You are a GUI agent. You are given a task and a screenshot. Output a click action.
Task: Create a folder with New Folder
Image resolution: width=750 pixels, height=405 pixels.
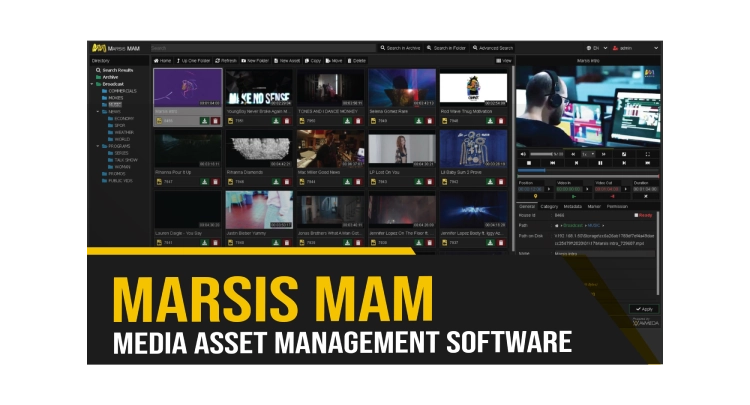pos(256,61)
